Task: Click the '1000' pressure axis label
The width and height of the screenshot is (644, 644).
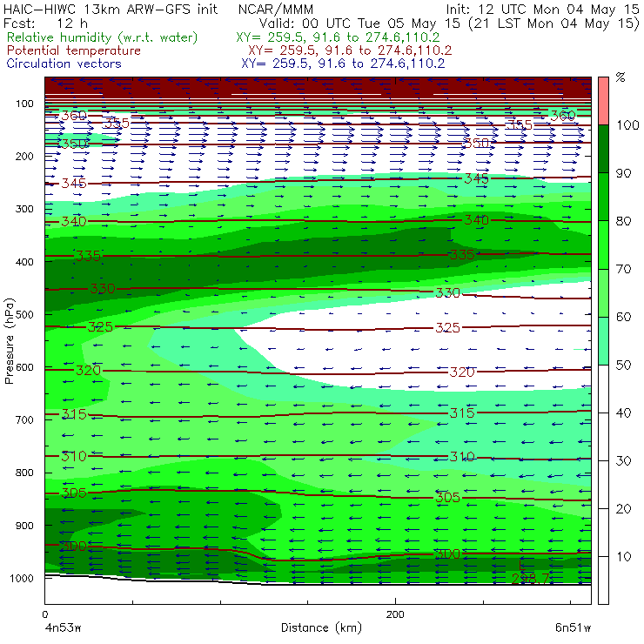Action: click(21, 578)
